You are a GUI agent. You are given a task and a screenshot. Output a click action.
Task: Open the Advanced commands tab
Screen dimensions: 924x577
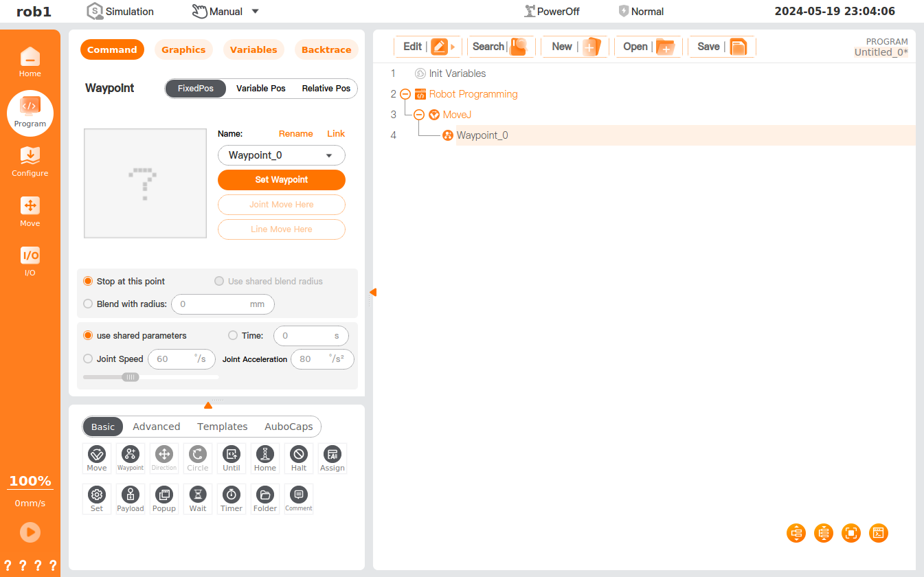tap(157, 427)
